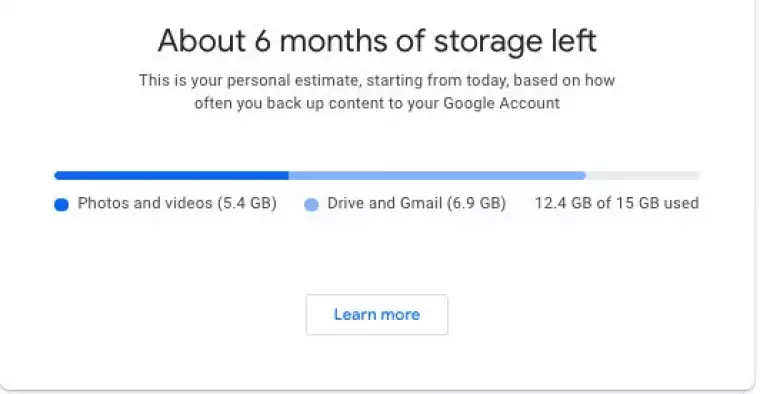Click the words Google Account in the description
The width and height of the screenshot is (760, 394).
502,103
